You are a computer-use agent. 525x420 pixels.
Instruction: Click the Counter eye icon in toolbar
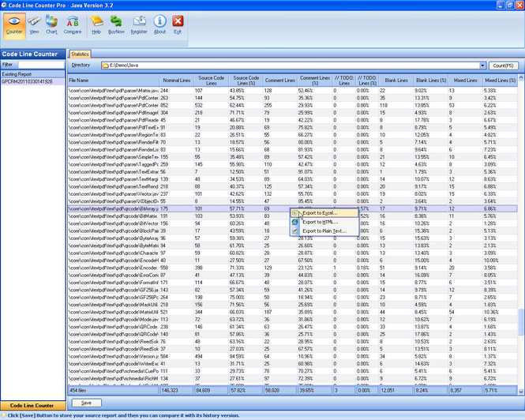[13, 24]
